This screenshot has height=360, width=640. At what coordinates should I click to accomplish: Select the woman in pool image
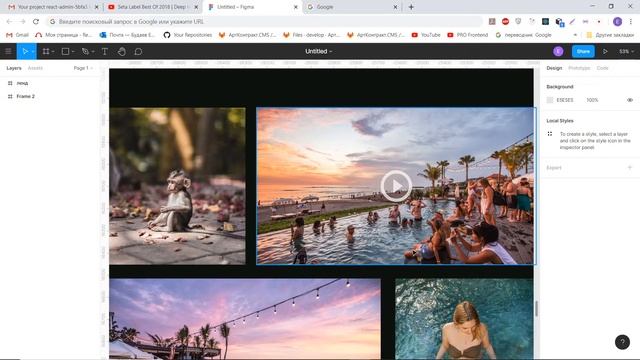pyautogui.click(x=464, y=319)
